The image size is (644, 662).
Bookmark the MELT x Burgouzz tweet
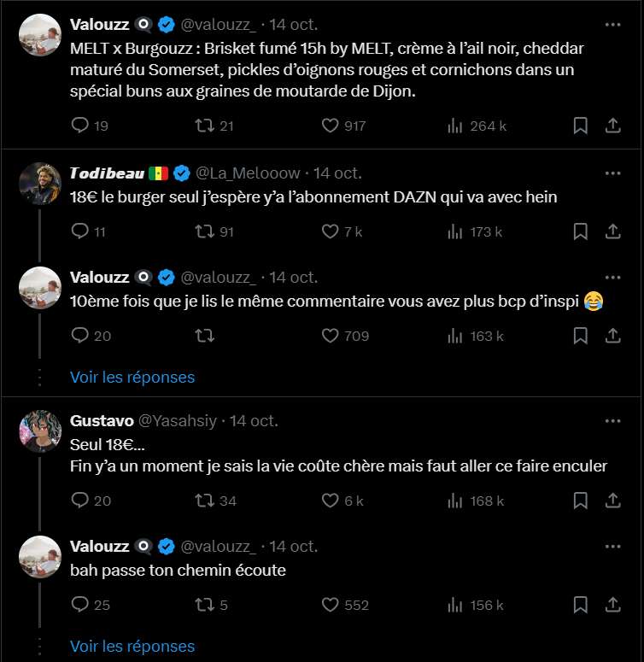580,126
